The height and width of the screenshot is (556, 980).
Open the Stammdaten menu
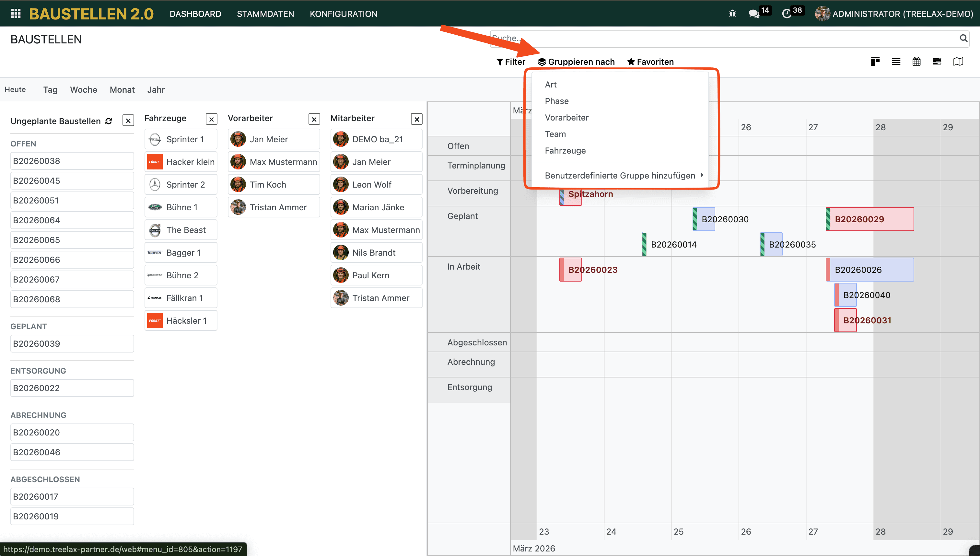(265, 14)
